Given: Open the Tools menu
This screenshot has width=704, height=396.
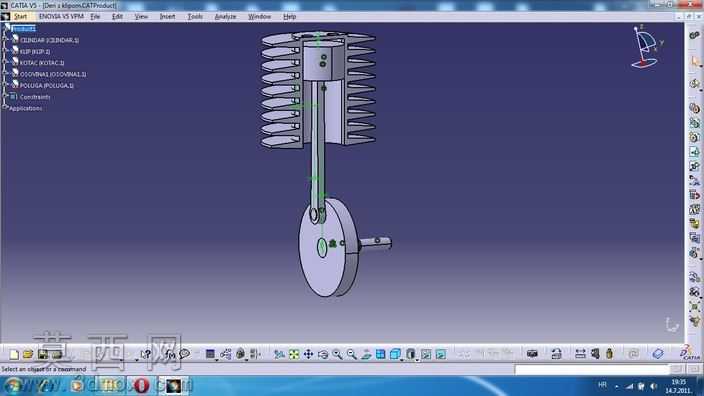Looking at the screenshot, I should pyautogui.click(x=195, y=17).
